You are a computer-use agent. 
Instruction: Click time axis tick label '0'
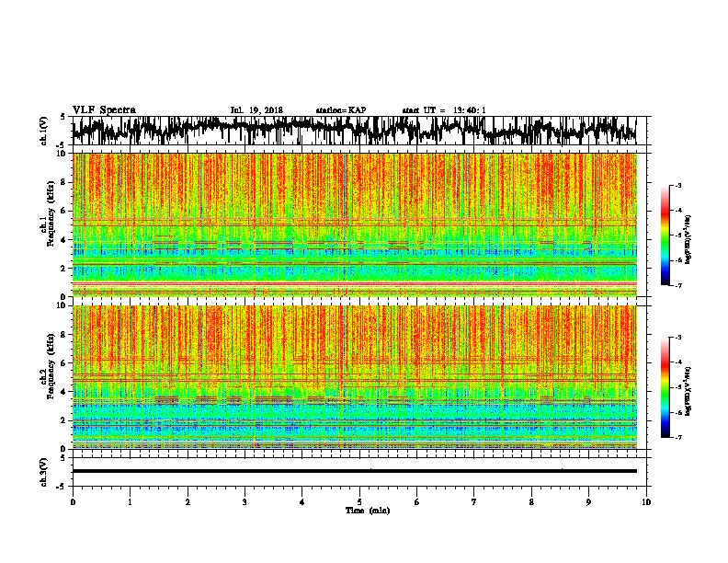[73, 502]
